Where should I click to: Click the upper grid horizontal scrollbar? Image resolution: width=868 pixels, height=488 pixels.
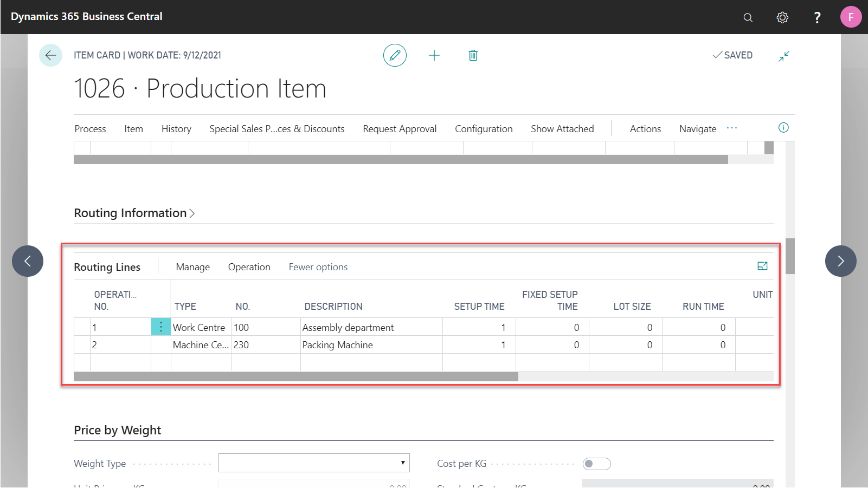(401, 159)
